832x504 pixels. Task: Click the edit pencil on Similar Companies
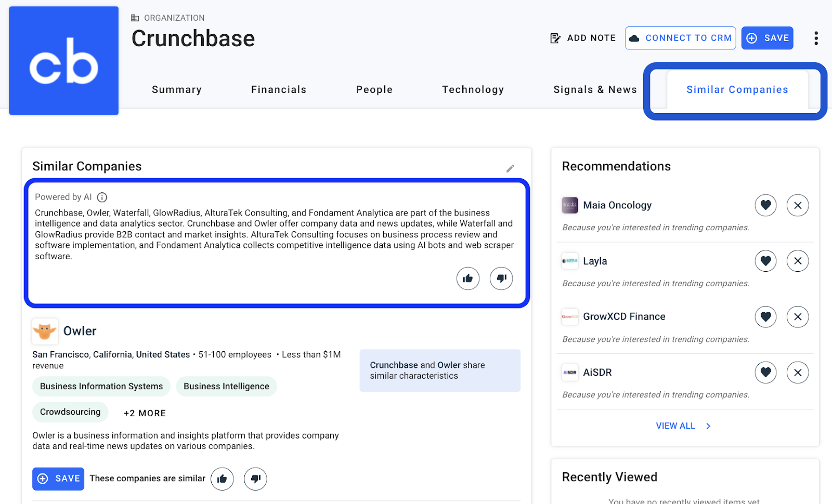click(511, 168)
